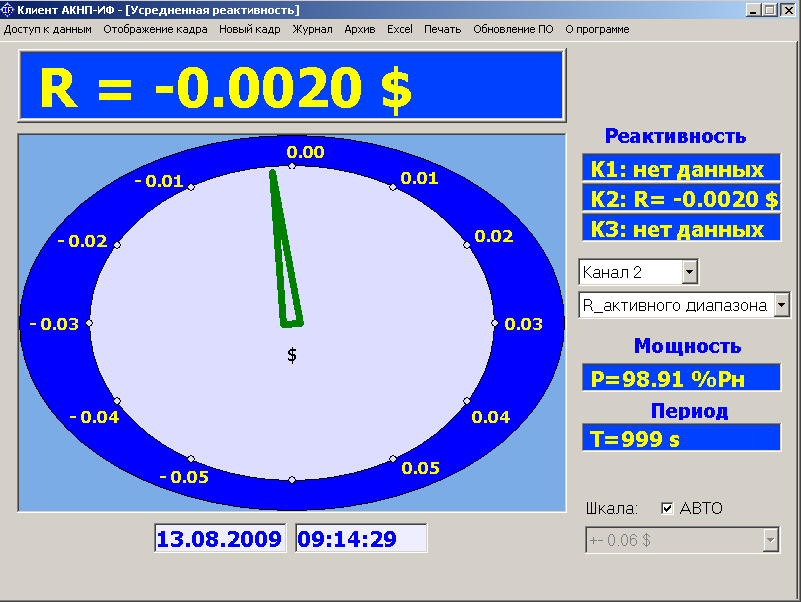Viewport: 801px width, 602px height.
Task: Expand the R_активного диапазона dropdown
Action: coord(781,305)
